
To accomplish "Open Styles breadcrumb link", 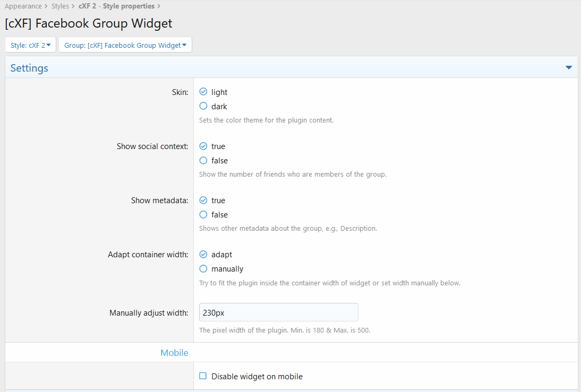I will tap(60, 6).
